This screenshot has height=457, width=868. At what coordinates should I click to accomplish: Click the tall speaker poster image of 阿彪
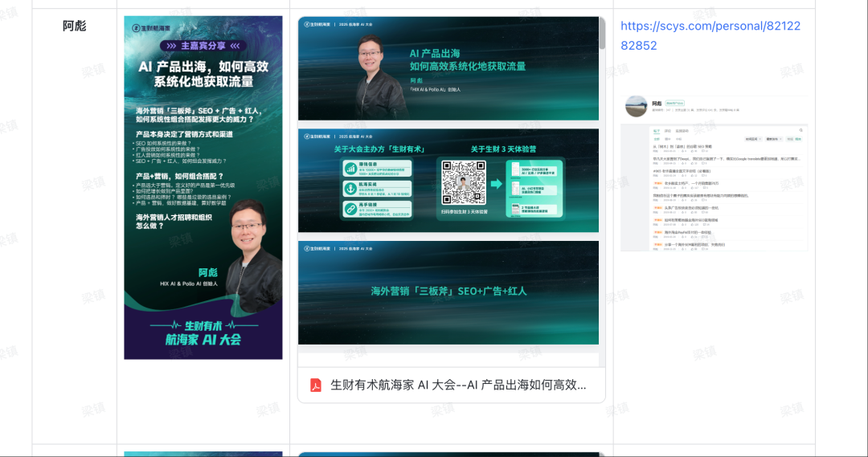click(203, 188)
